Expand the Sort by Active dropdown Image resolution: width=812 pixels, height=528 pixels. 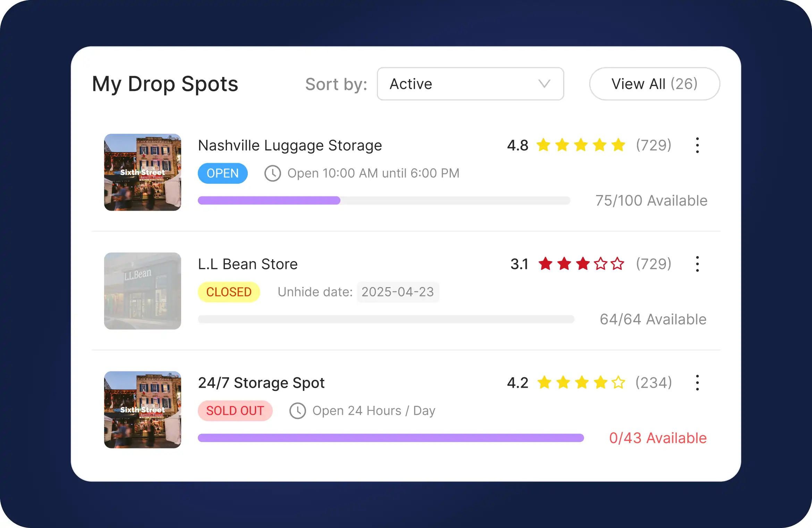click(x=470, y=84)
